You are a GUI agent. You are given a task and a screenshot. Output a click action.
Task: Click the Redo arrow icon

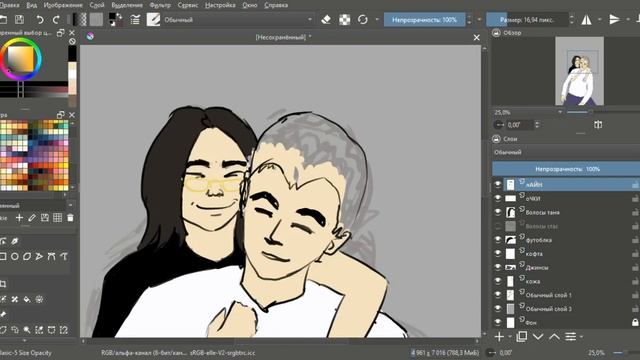coord(56,20)
